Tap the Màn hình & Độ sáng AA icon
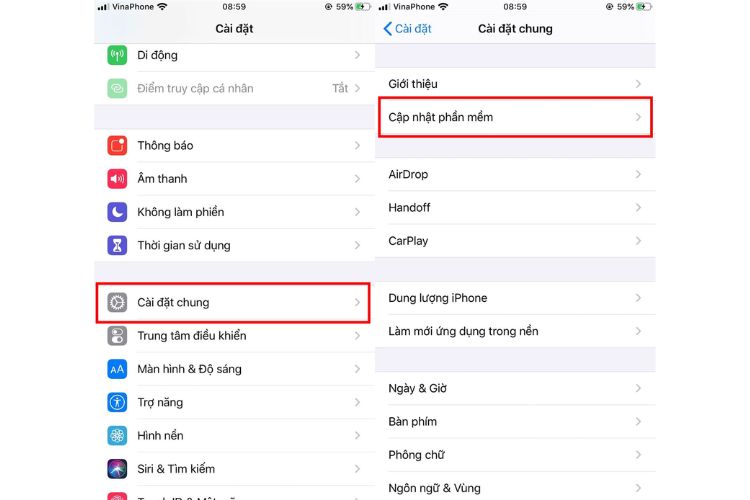The image size is (750, 500). pos(117,369)
